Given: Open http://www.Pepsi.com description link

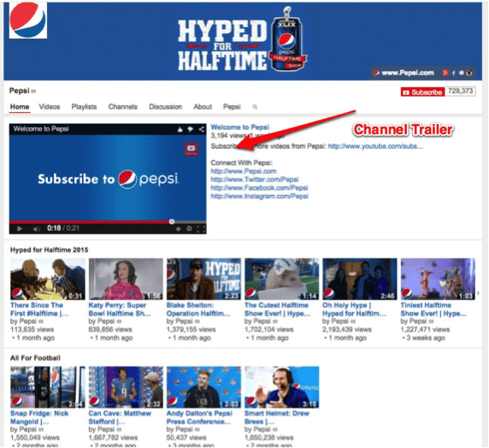Looking at the screenshot, I should point(244,171).
